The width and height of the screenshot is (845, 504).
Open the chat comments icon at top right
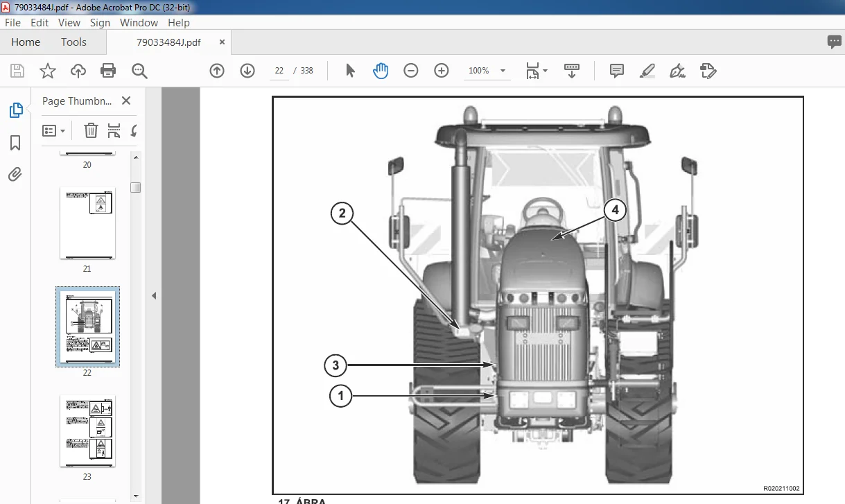tap(835, 42)
